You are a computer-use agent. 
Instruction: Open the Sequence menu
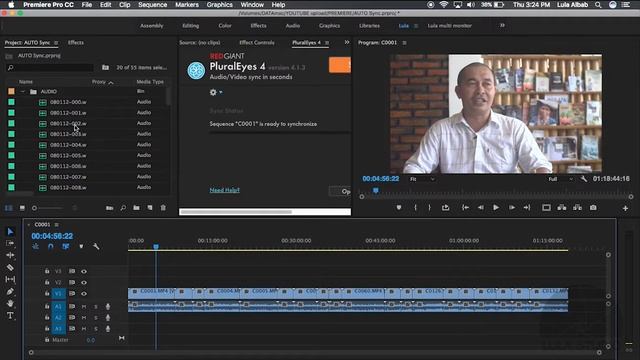pos(152,5)
